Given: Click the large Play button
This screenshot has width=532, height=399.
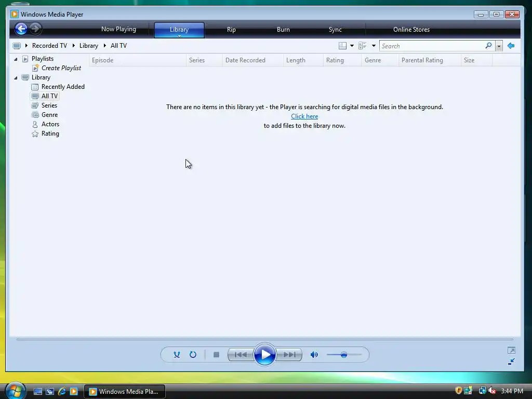Looking at the screenshot, I should (264, 355).
